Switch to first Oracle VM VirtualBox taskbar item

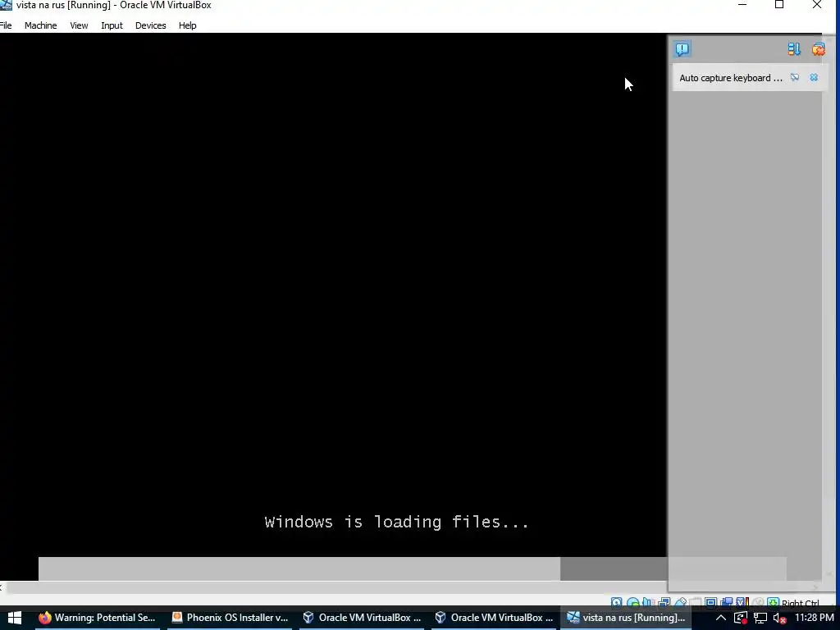[x=362, y=618]
